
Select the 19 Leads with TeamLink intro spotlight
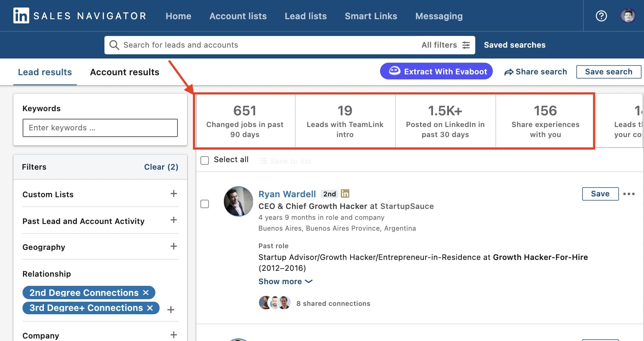click(345, 121)
